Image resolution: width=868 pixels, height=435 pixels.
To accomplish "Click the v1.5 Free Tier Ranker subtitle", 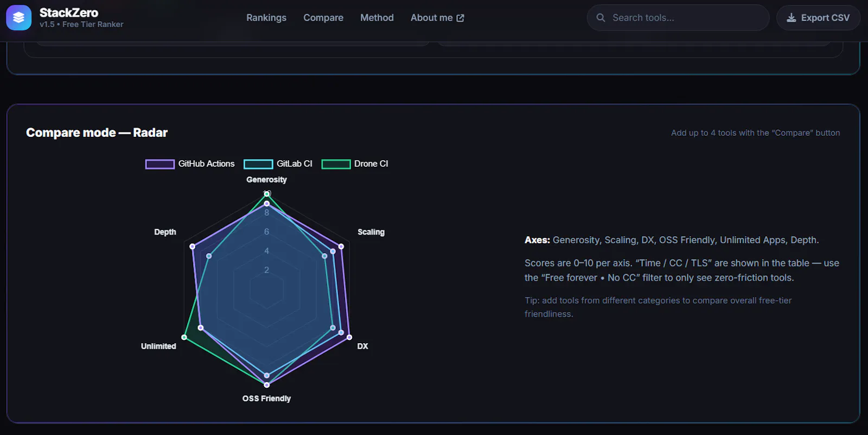I will coord(81,24).
